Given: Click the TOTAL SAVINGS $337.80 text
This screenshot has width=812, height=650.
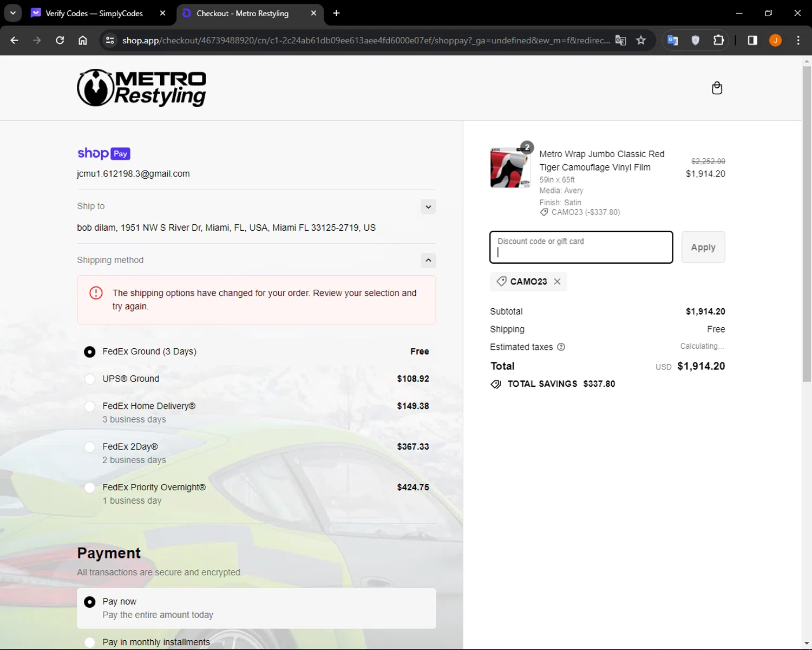Looking at the screenshot, I should pos(561,383).
